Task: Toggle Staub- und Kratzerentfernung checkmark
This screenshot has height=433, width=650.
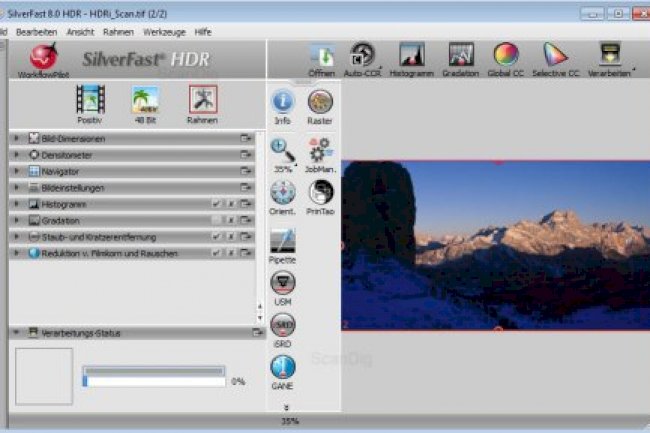Action: click(x=216, y=237)
